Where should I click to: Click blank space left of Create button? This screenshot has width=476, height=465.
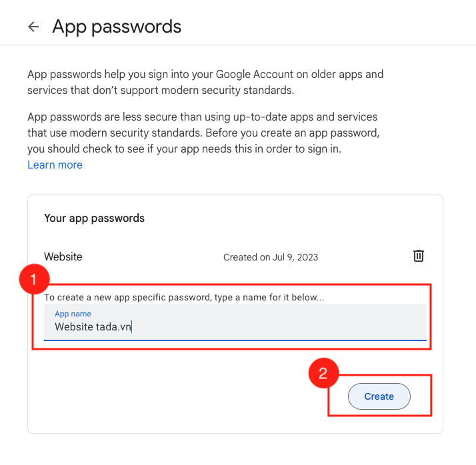click(200, 396)
